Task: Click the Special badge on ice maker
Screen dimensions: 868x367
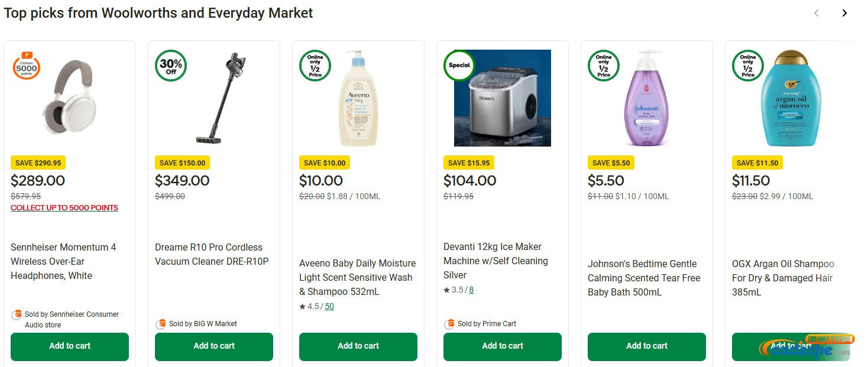Action: pyautogui.click(x=459, y=66)
